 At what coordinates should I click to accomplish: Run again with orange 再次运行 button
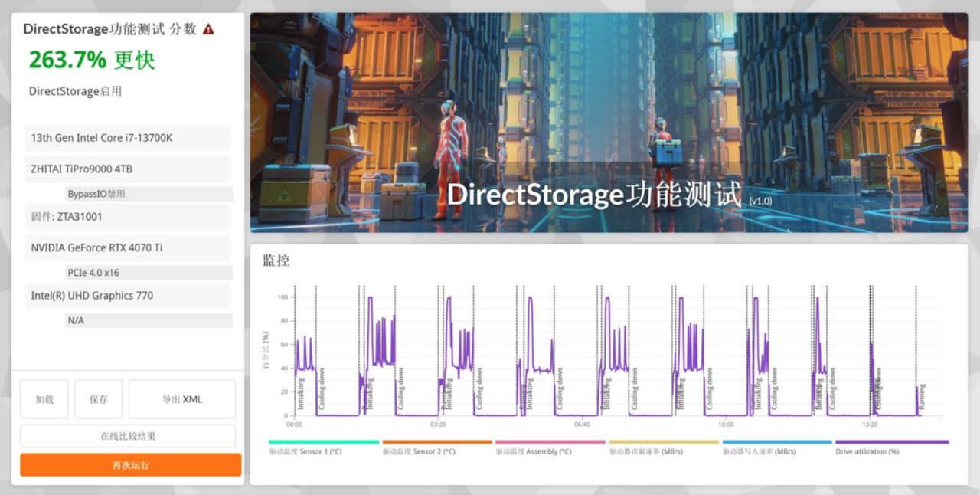coord(131,465)
